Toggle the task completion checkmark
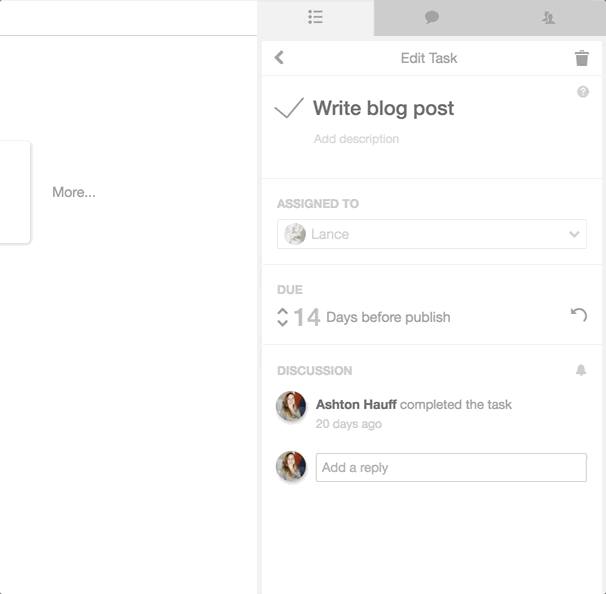The width and height of the screenshot is (606, 594). [x=289, y=107]
